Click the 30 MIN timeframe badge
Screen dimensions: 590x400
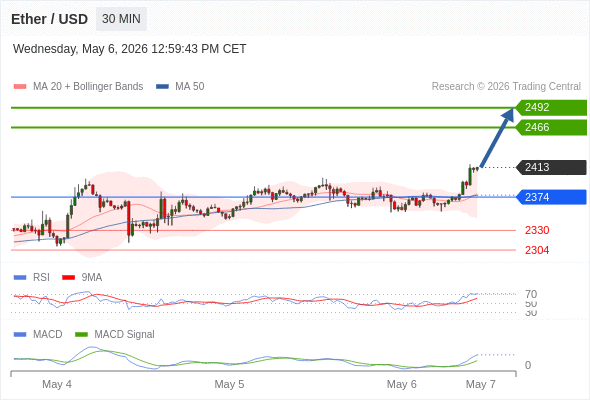tap(121, 19)
